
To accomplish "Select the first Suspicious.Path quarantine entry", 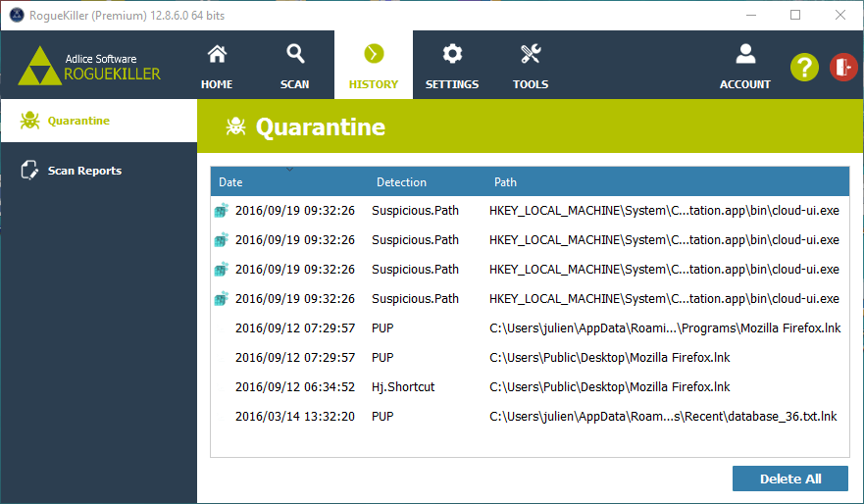I will pyautogui.click(x=530, y=211).
